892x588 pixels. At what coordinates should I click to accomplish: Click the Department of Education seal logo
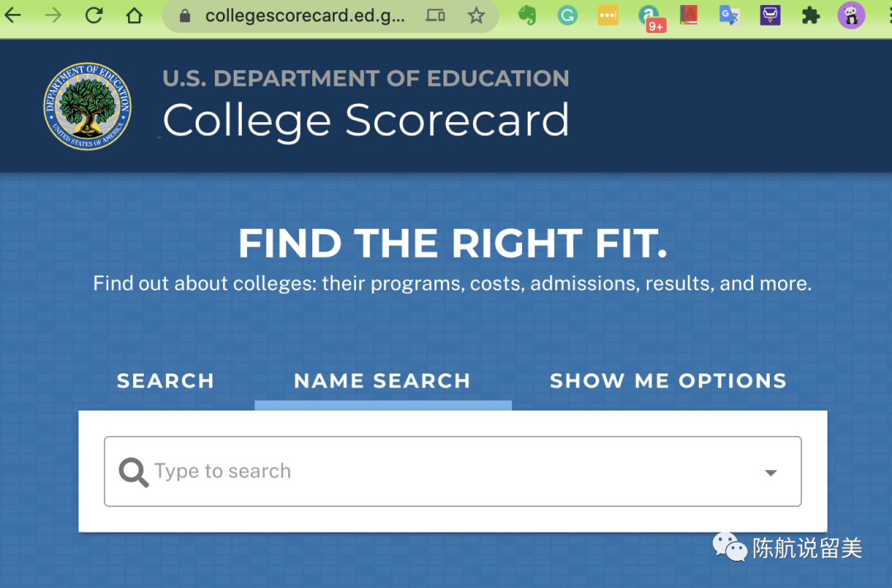(x=88, y=107)
